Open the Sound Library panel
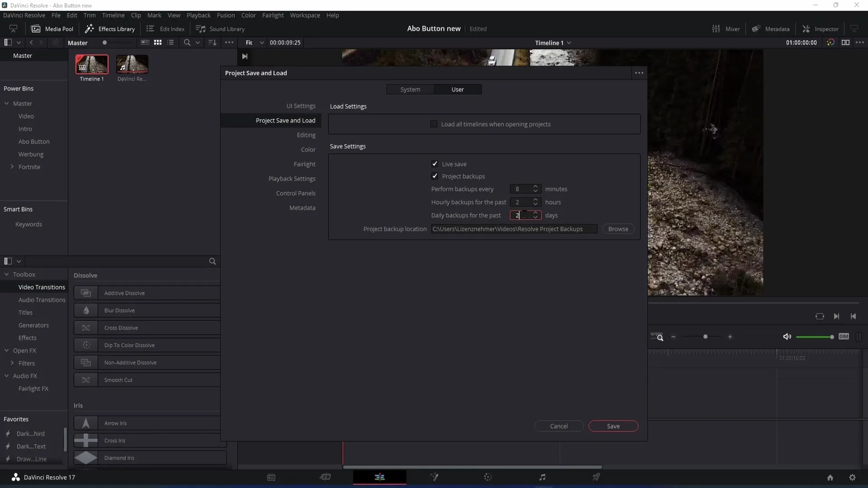Image resolution: width=868 pixels, height=488 pixels. coord(221,28)
